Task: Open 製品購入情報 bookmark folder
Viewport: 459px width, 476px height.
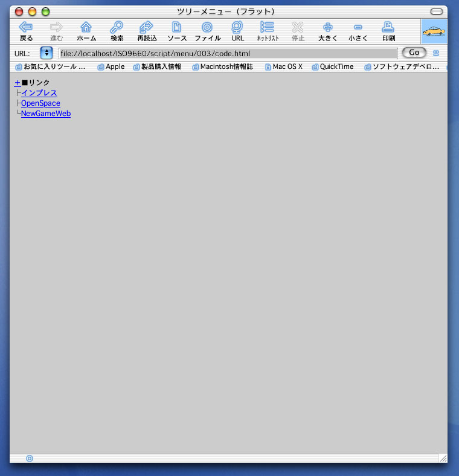Action: coord(157,67)
